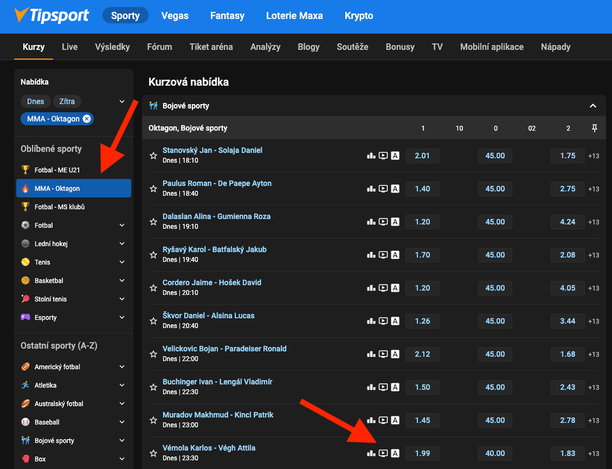Screen dimensions: 612x469
Task: Expand Basketbal category
Action: (122, 281)
